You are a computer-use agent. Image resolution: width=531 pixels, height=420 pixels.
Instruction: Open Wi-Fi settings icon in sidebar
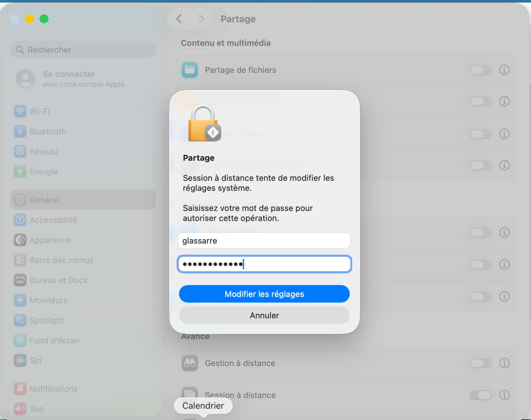click(x=20, y=111)
